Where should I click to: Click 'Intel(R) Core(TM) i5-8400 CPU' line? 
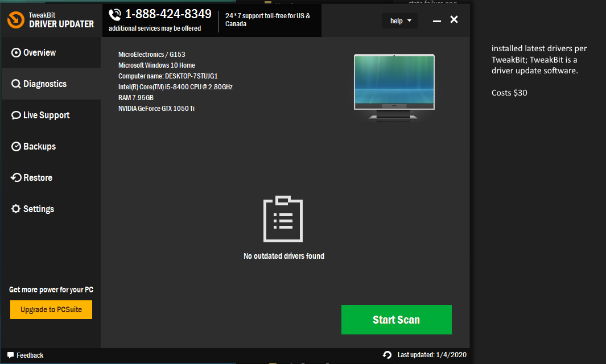(175, 87)
